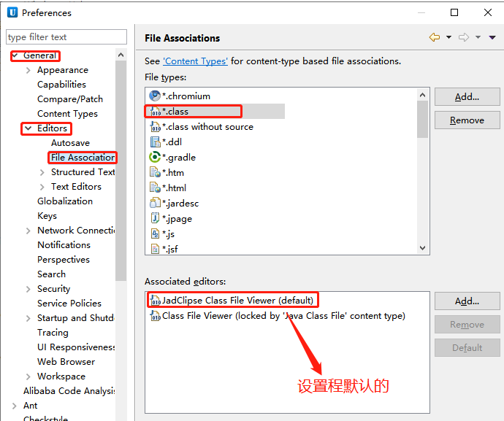
Task: Click the JadClipse Class File Viewer icon
Action: pos(156,301)
